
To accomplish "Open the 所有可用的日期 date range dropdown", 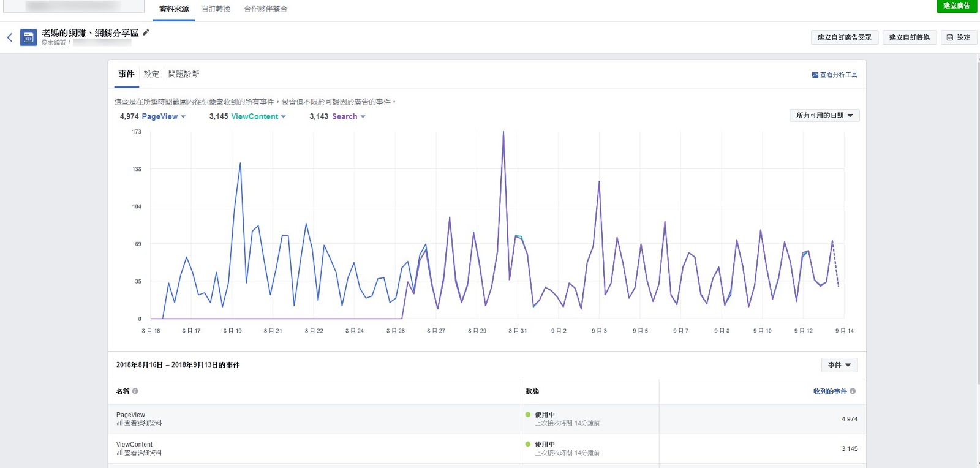I will pos(824,115).
